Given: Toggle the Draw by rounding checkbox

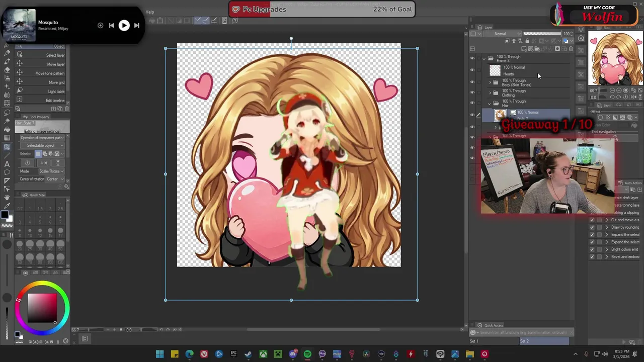Looking at the screenshot, I should 592,227.
